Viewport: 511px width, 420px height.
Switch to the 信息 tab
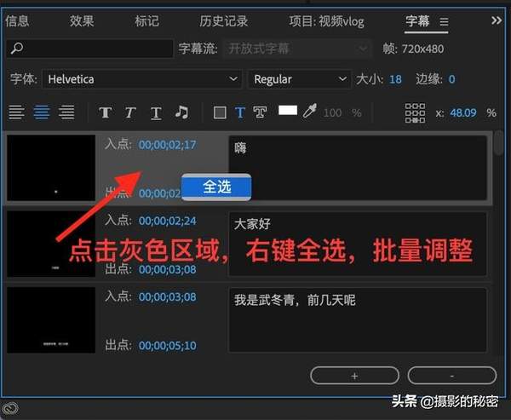(17, 21)
